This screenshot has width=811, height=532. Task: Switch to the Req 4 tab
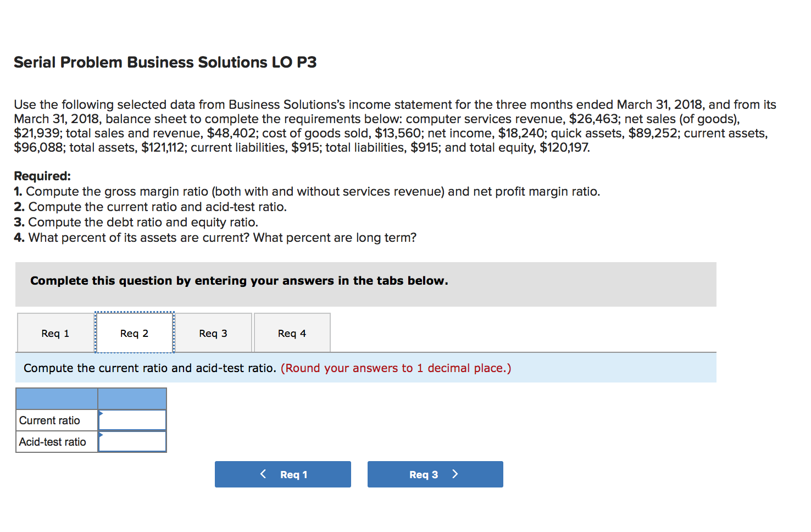292,332
